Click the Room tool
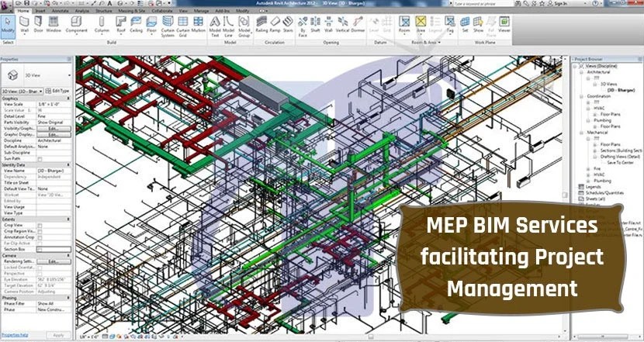The image size is (644, 342). [x=404, y=25]
